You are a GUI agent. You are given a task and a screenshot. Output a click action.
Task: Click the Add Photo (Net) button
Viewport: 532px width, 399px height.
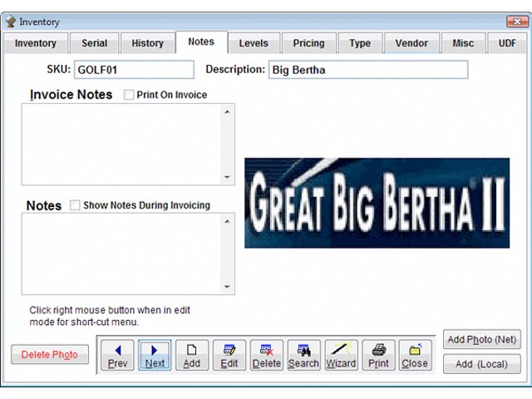coord(482,339)
